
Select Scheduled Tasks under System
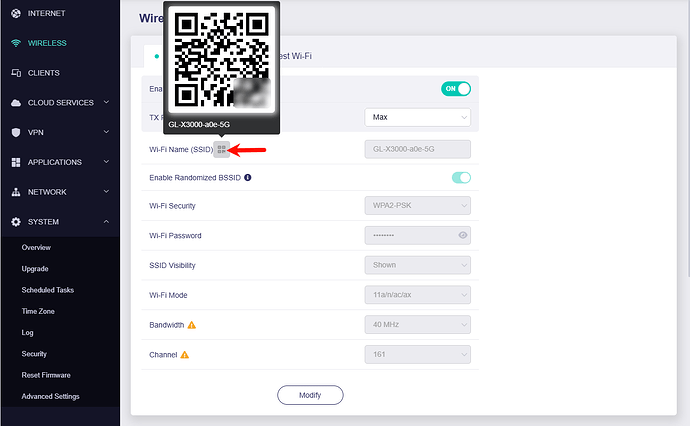pos(48,290)
